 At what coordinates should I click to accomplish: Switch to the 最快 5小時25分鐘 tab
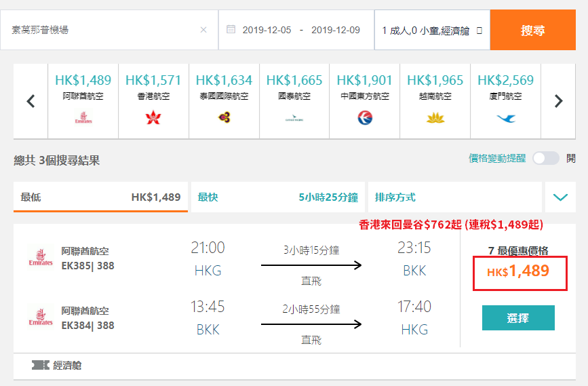click(x=278, y=197)
